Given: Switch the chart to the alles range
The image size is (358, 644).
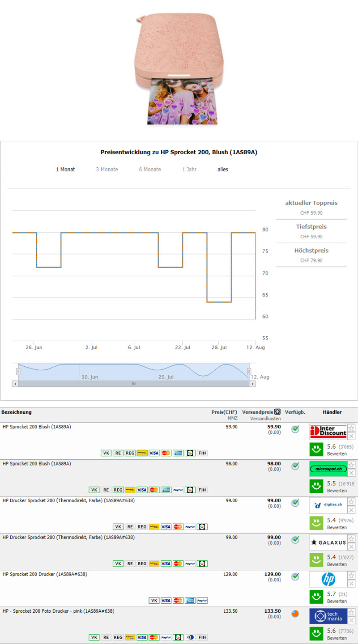Looking at the screenshot, I should 223,169.
